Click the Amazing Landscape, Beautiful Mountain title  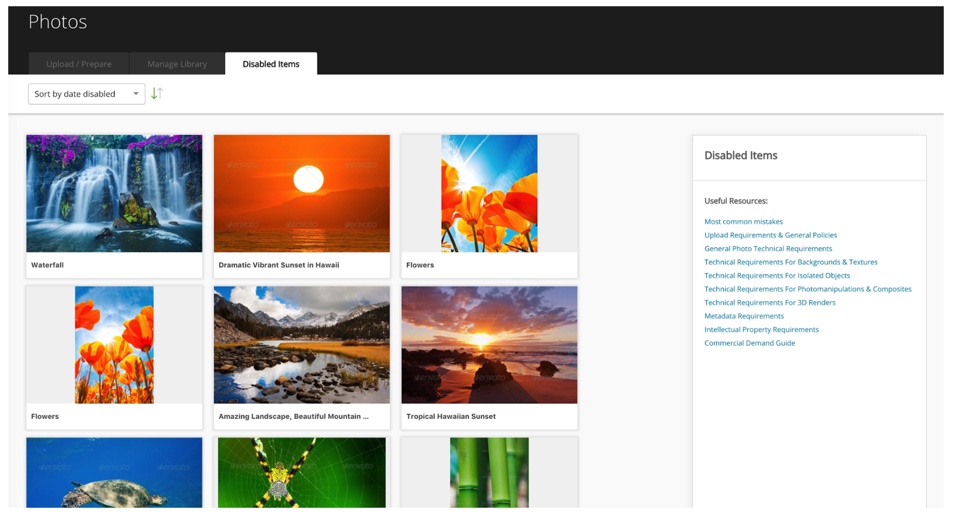point(293,417)
